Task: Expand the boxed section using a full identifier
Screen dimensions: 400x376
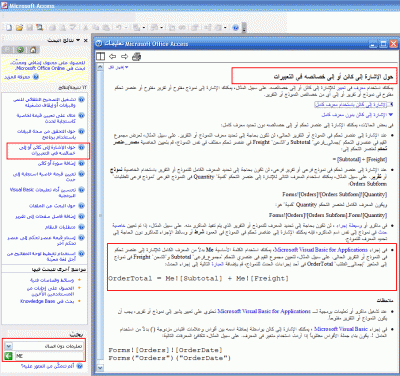Action: click(x=354, y=105)
